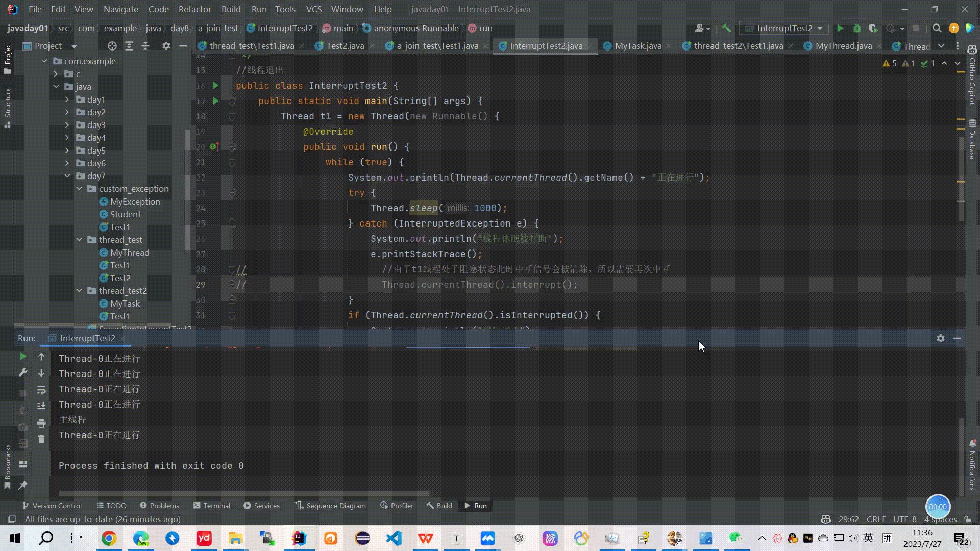Click the Problems tab in bottom panel
This screenshot has width=980, height=551.
pos(160,505)
